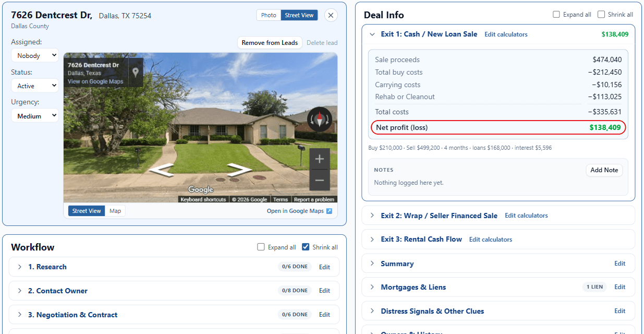
Task: Zoom out with the Street View minus button
Action: click(320, 181)
